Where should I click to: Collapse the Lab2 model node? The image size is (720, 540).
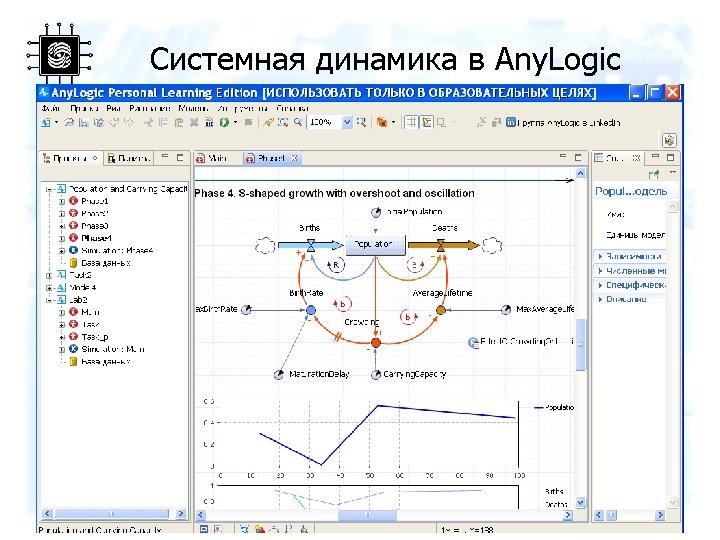[49, 300]
